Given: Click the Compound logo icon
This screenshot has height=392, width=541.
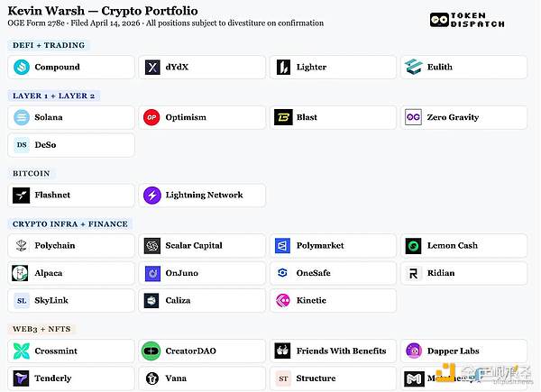Looking at the screenshot, I should (22, 67).
